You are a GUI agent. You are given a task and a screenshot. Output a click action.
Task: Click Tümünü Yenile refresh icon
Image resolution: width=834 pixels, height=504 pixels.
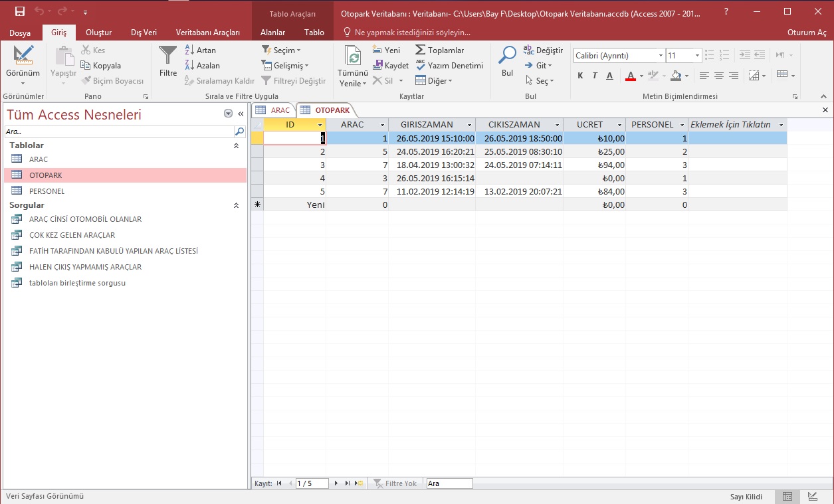pyautogui.click(x=354, y=57)
